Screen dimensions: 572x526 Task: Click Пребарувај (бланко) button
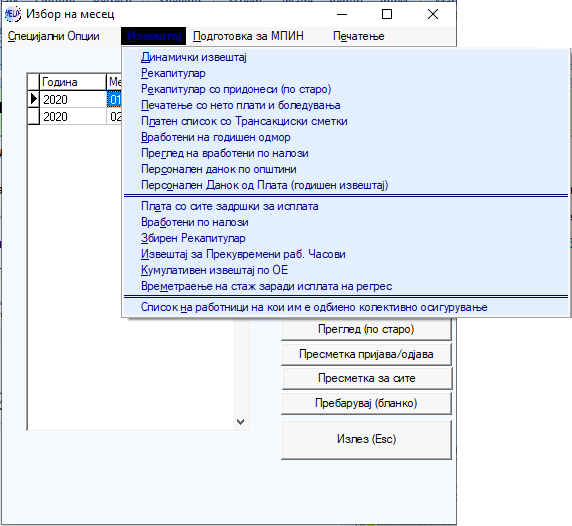click(x=366, y=403)
